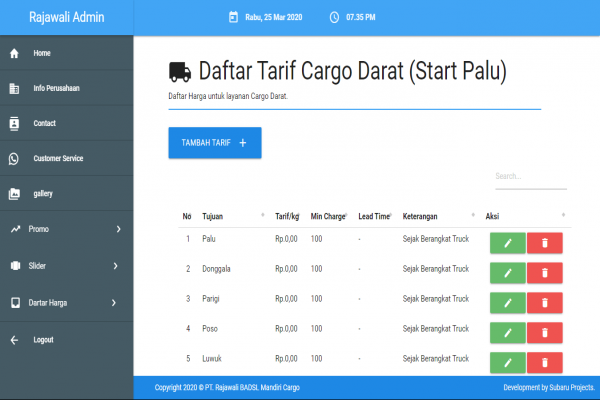Click the Search input field
The width and height of the screenshot is (600, 400).
click(530, 177)
